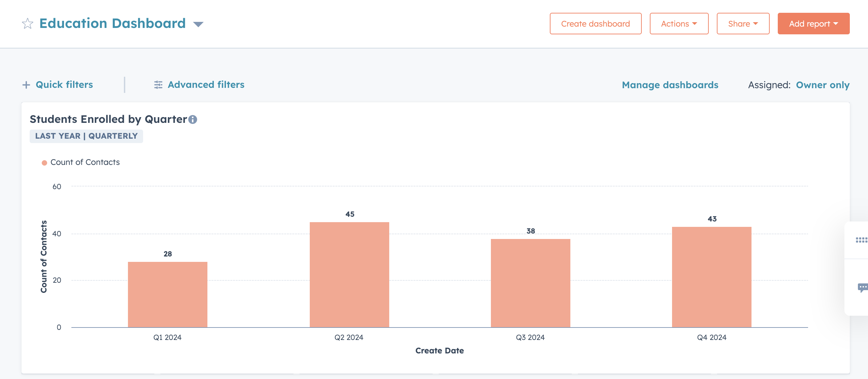Click the Last Year | Quarterly tag
This screenshot has width=868, height=379.
coord(86,136)
